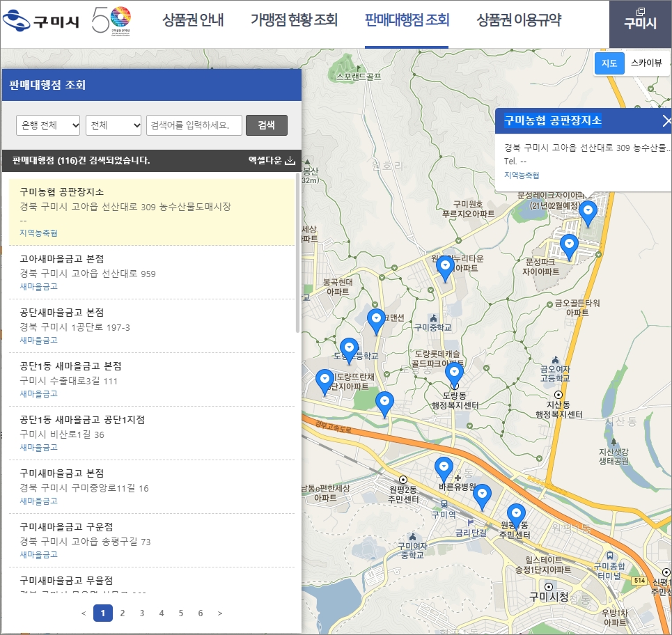This screenshot has height=635, width=672.
Task: Go to next page arrow
Action: (220, 613)
